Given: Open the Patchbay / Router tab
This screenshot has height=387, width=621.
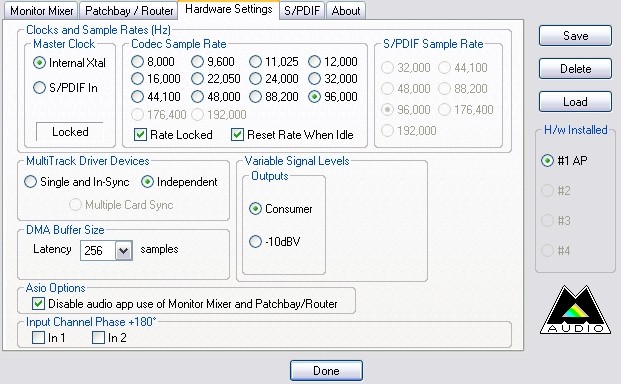Looking at the screenshot, I should 129,11.
